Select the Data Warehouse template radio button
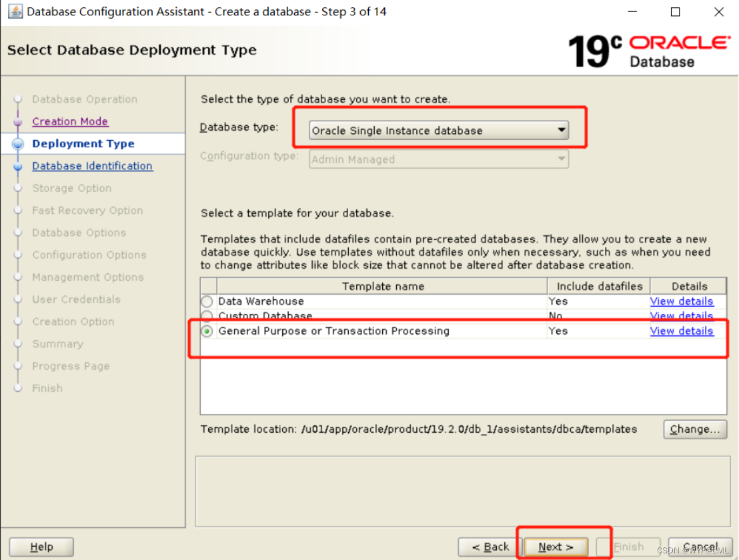The width and height of the screenshot is (739, 560). point(207,301)
